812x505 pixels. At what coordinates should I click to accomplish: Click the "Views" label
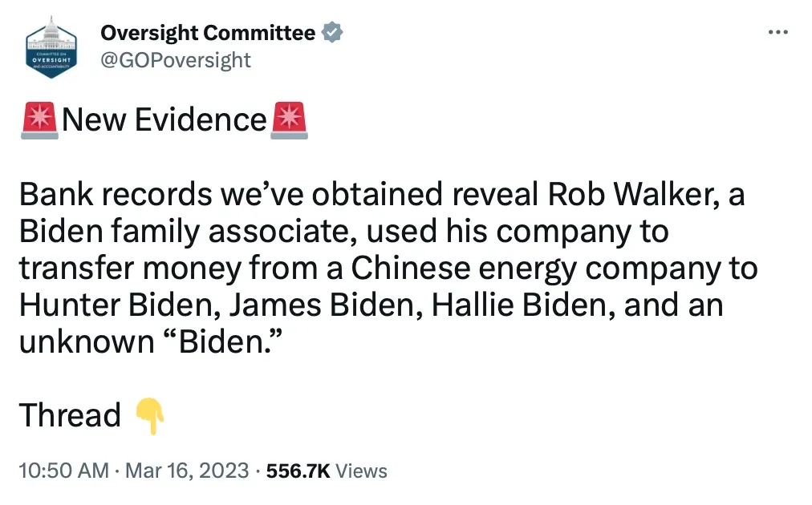pos(361,471)
